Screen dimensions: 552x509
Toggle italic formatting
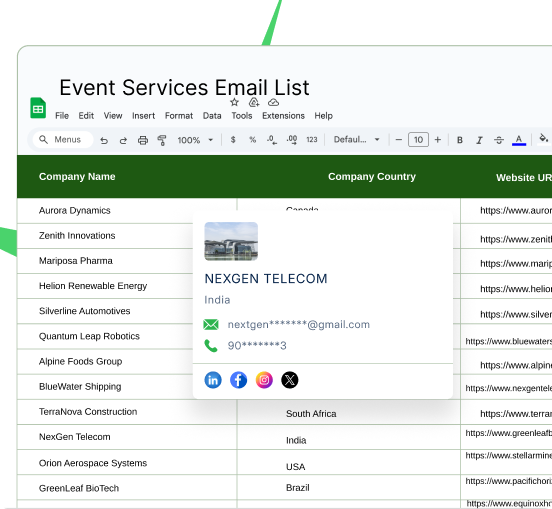[479, 140]
